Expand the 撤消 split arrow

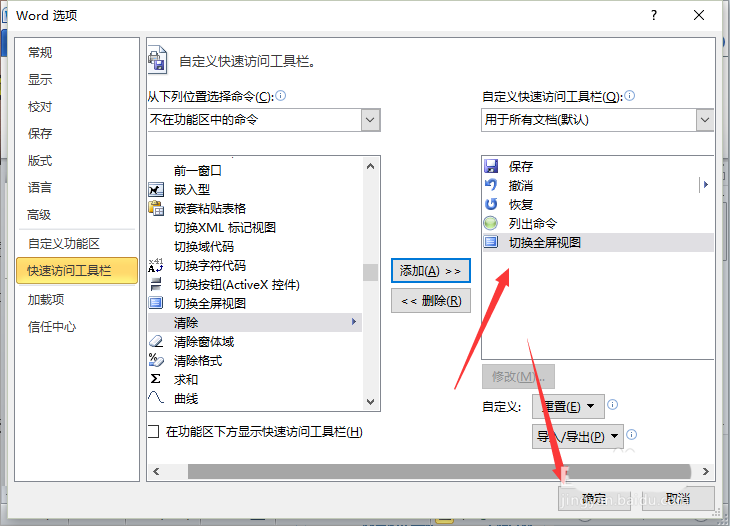705,185
